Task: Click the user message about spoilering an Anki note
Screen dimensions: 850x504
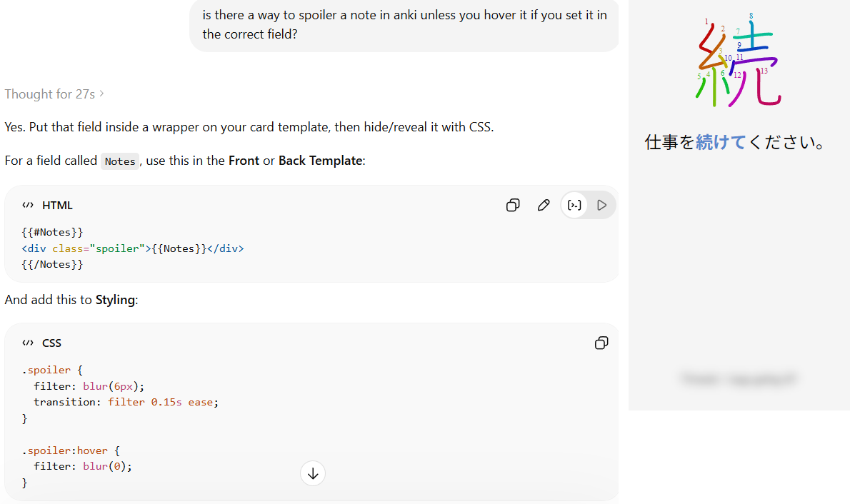Action: (x=404, y=24)
